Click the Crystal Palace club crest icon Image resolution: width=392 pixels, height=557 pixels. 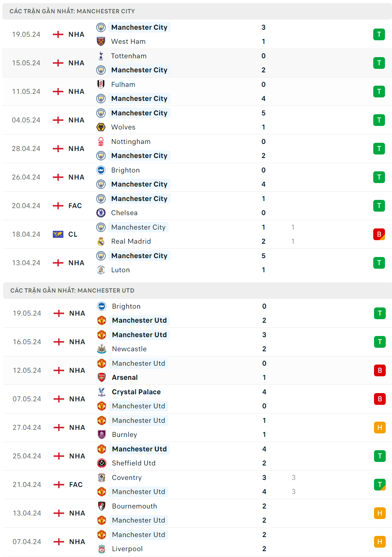point(102,392)
